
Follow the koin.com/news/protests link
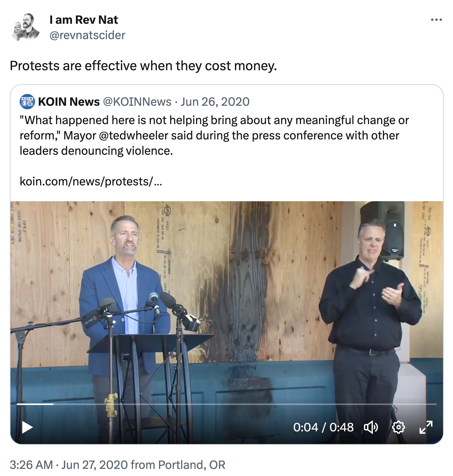point(91,182)
